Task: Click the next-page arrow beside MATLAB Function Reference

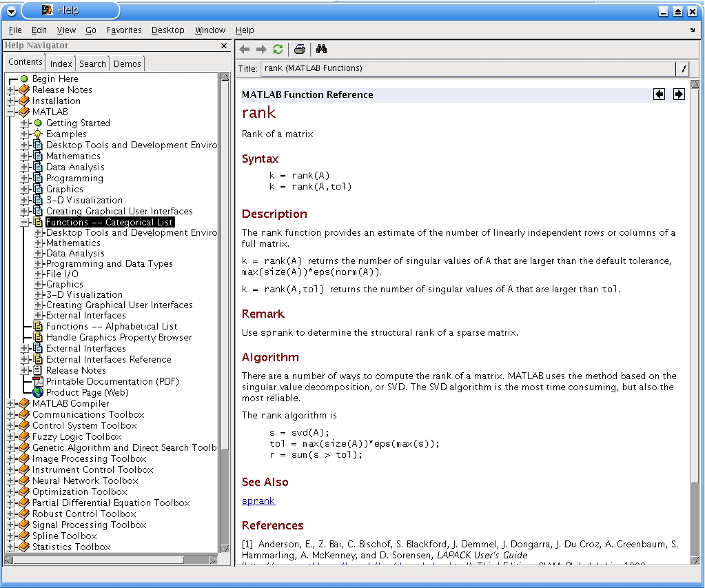Action: tap(678, 94)
